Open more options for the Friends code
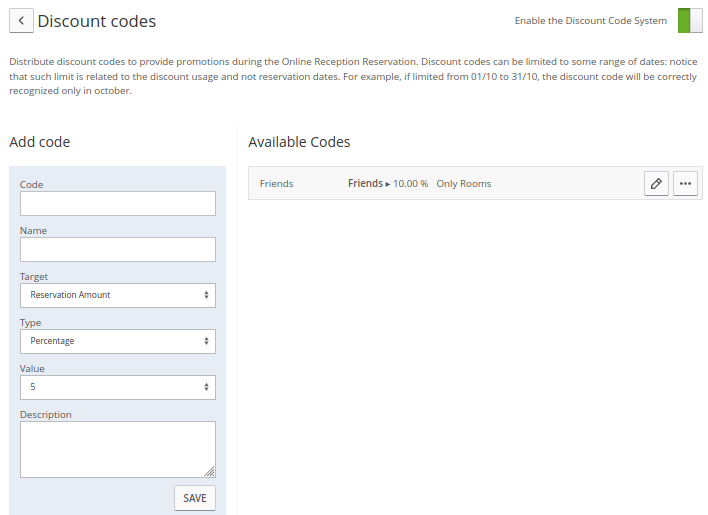Screen dimensions: 708x515 685,184
